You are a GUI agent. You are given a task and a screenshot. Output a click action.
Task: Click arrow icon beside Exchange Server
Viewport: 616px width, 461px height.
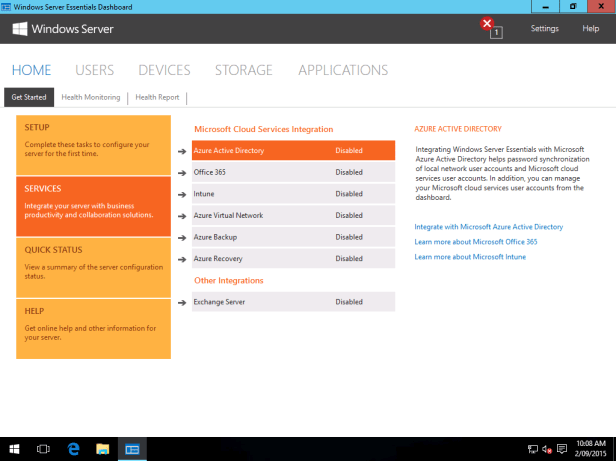(182, 302)
